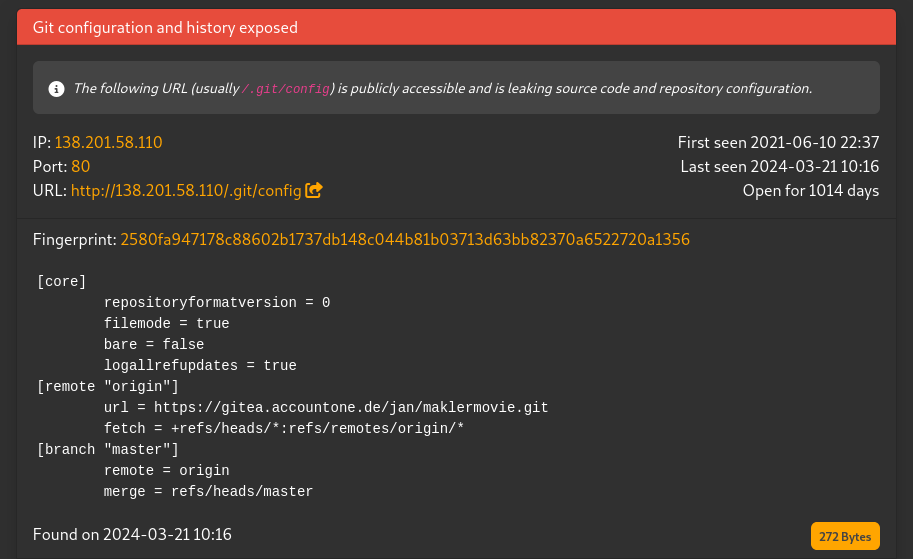Screen dimensions: 913x559
Task: Click the port 80 link
Action: (x=81, y=166)
